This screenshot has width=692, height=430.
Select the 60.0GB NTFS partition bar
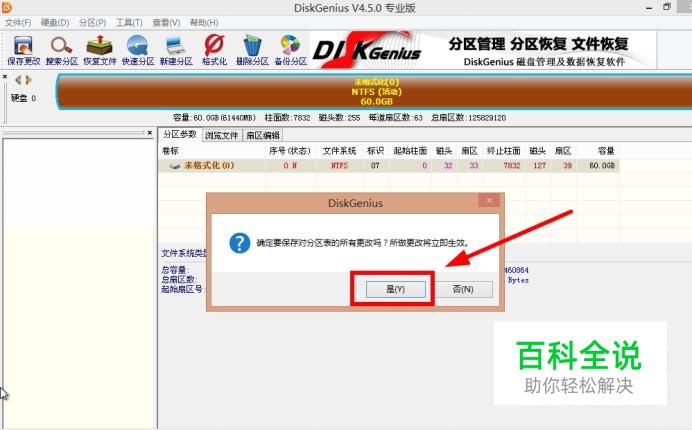[374, 92]
